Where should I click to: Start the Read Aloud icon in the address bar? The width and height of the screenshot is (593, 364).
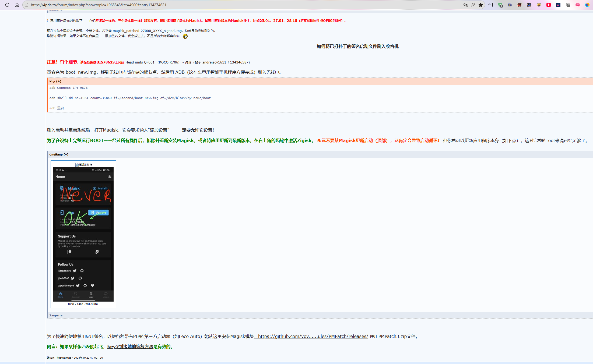(x=473, y=5)
